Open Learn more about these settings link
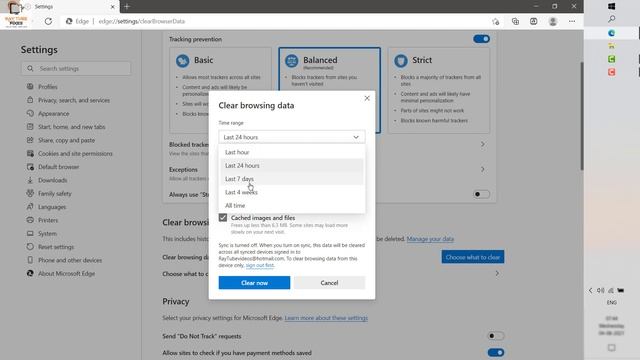 326,318
